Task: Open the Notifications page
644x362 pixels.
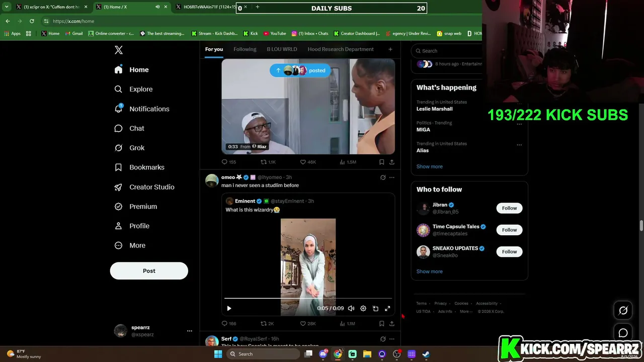Action: (x=142, y=109)
